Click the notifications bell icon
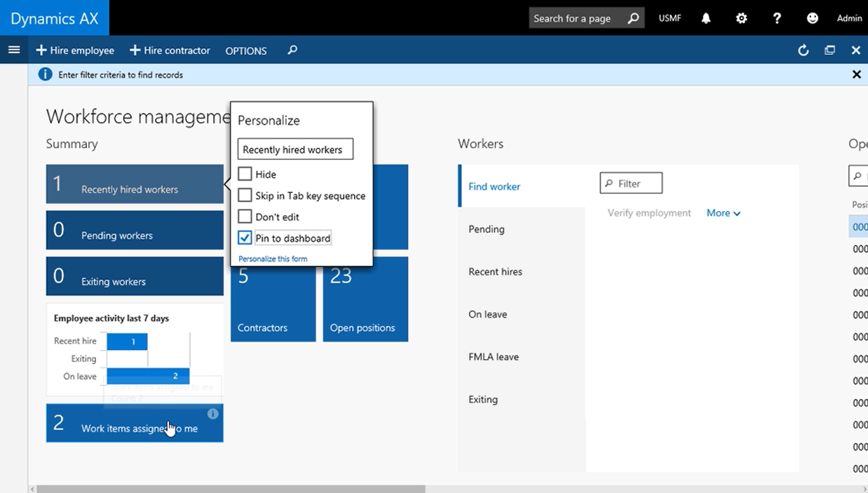The height and width of the screenshot is (493, 868). [x=706, y=18]
